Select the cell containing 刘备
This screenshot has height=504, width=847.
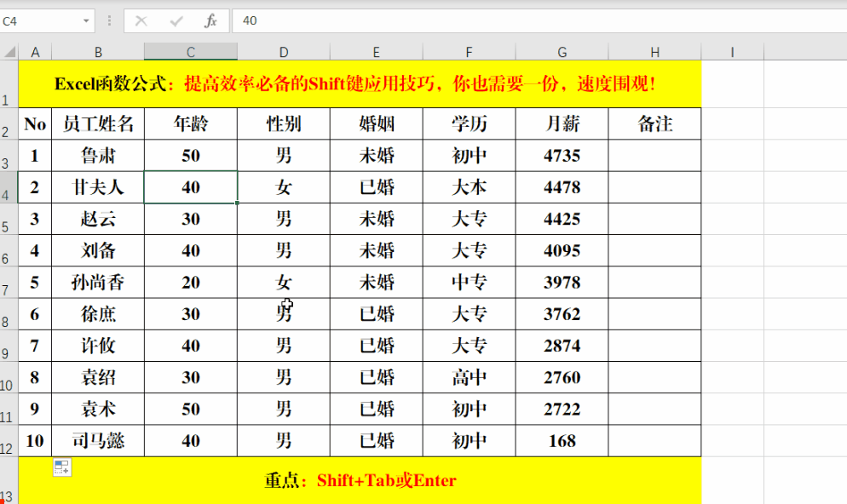tap(98, 250)
